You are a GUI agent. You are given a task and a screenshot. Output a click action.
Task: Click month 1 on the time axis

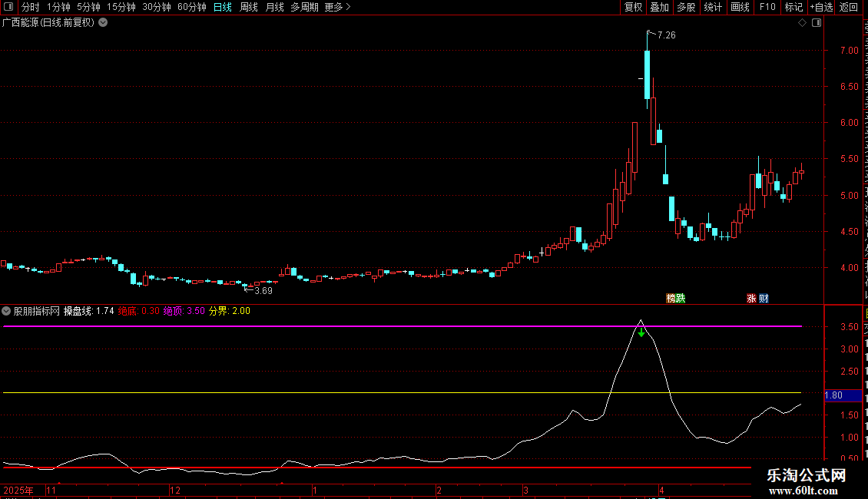[314, 491]
